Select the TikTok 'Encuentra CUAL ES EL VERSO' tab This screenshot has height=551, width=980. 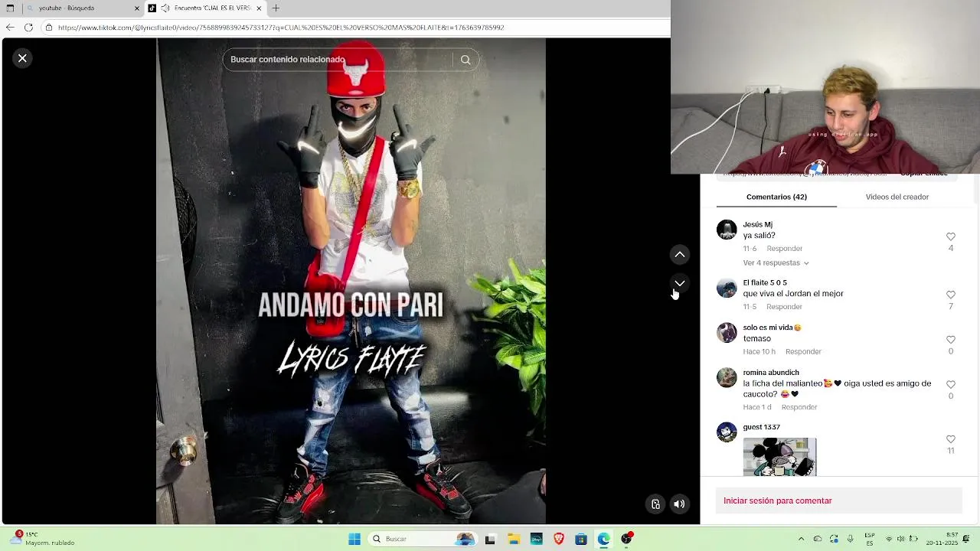(207, 8)
